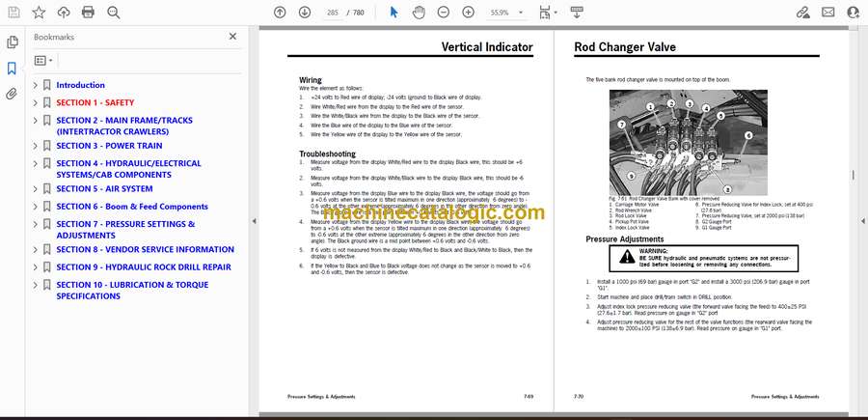Jump to SECTION 5 - AIR SYSTEM
The image size is (868, 420).
[x=104, y=189]
